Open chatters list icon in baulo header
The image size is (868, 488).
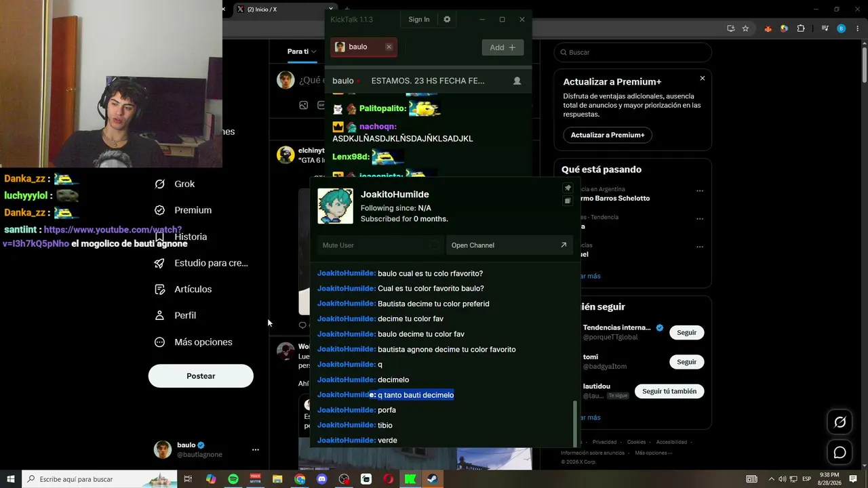[517, 81]
